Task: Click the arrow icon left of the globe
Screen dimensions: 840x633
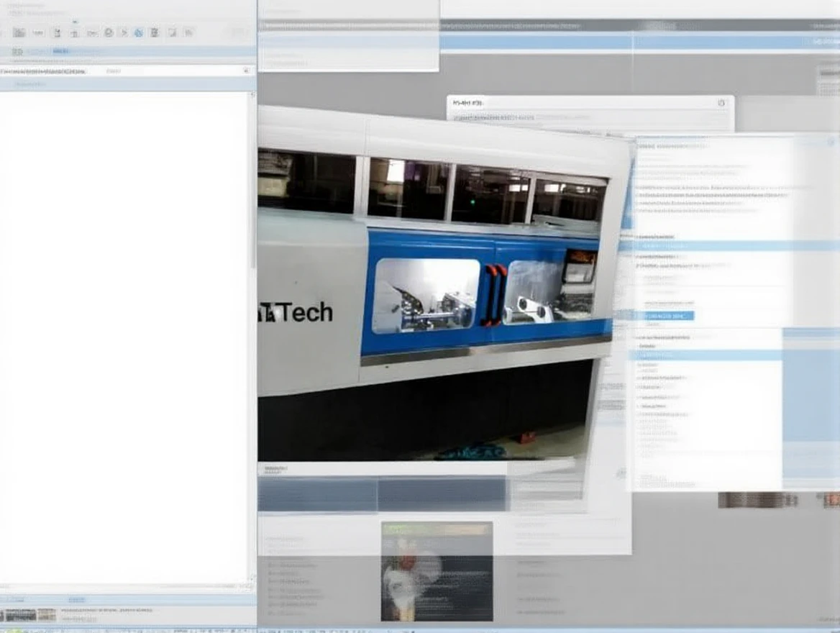Action: pos(124,32)
